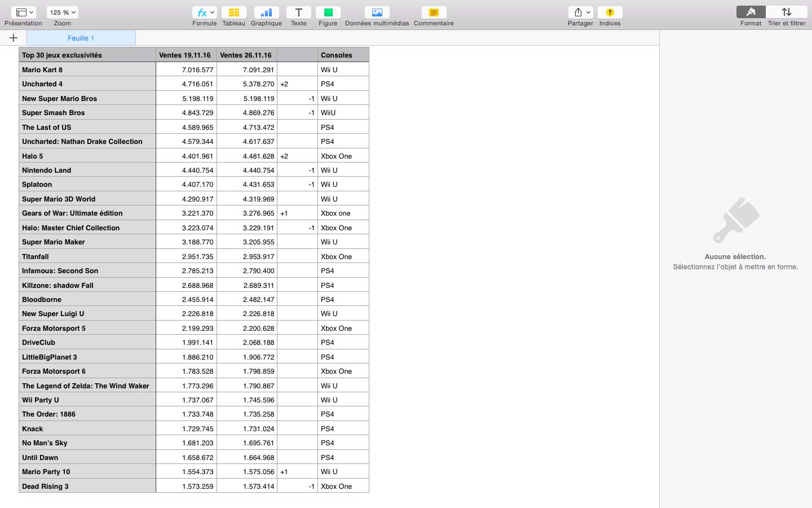Select Gears of War: Ultimate édition cell
The width and height of the screenshot is (812, 508).
click(87, 213)
